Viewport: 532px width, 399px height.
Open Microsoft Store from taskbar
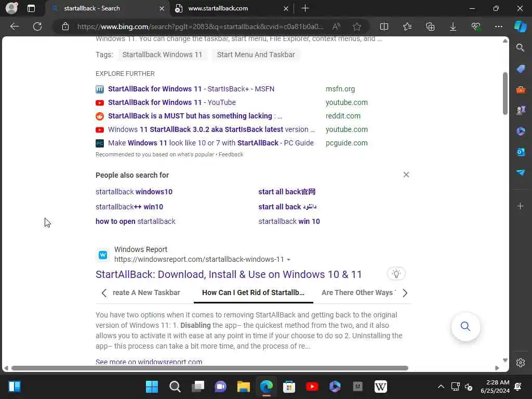pos(289,387)
